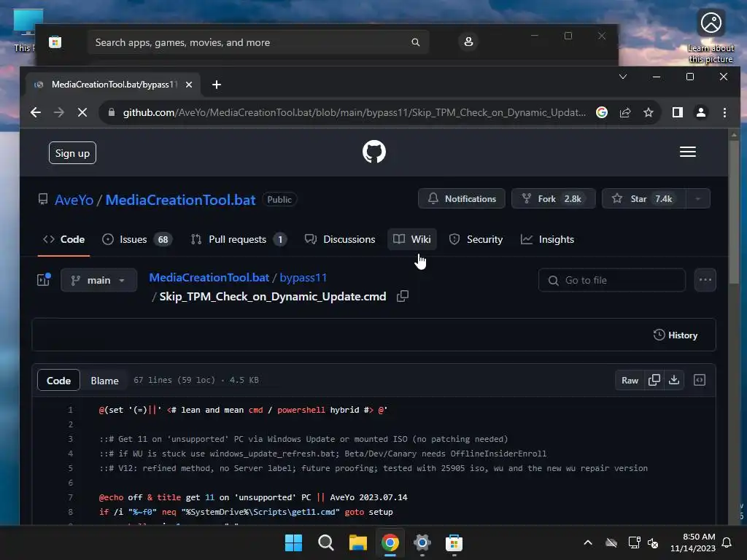This screenshot has width=747, height=560.
Task: Click the MediaCreationTool.bat breadcrumb link
Action: (x=209, y=278)
